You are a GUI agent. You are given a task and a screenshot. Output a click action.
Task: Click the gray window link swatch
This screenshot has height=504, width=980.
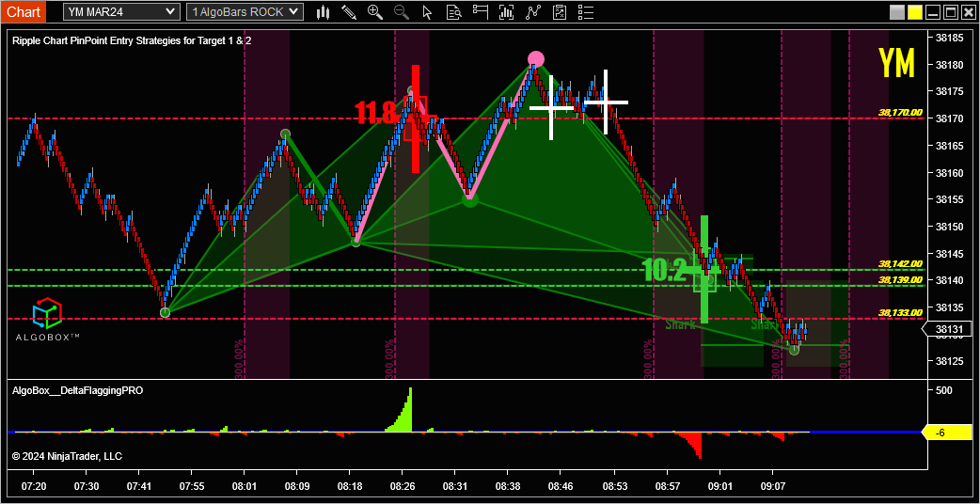click(x=896, y=12)
